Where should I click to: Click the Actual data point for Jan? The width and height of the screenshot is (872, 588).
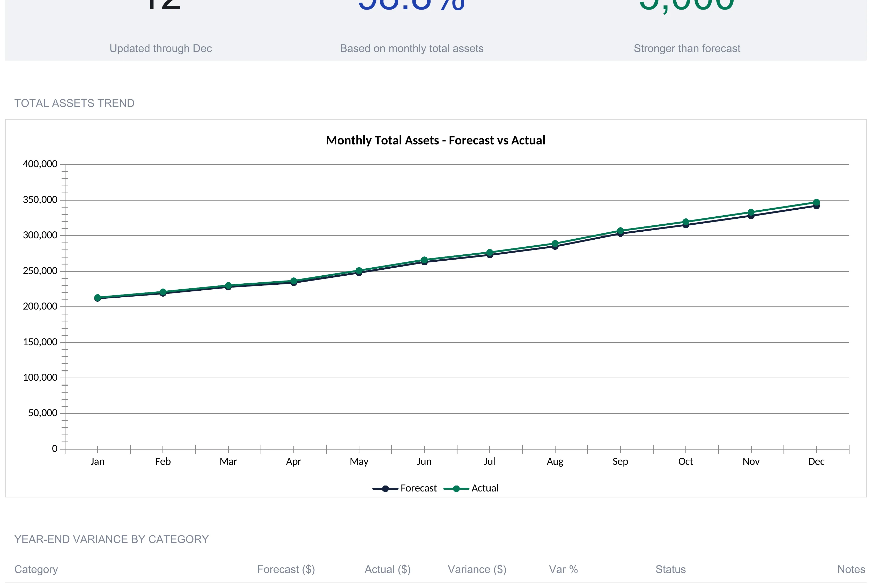98,298
